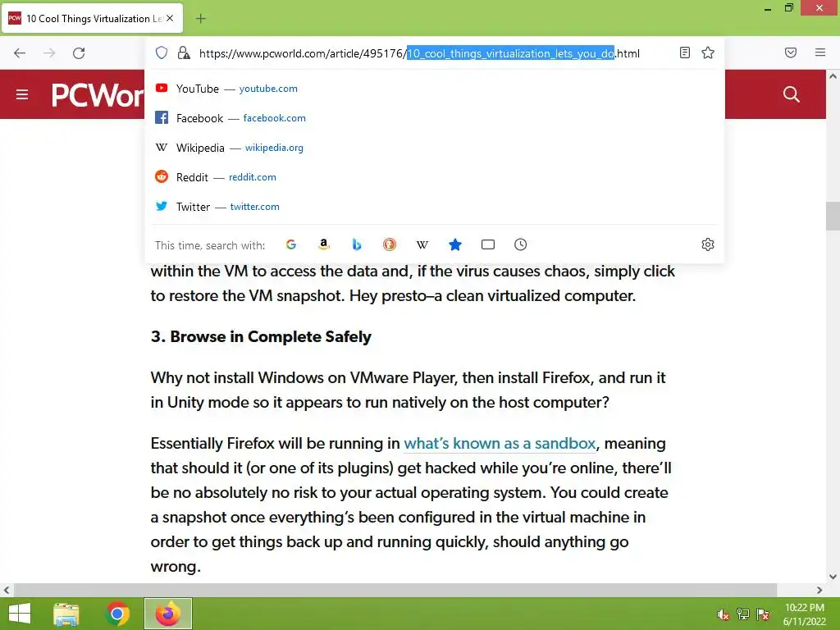Open Firefox application menu
Viewport: 840px width, 630px height.
coord(820,52)
